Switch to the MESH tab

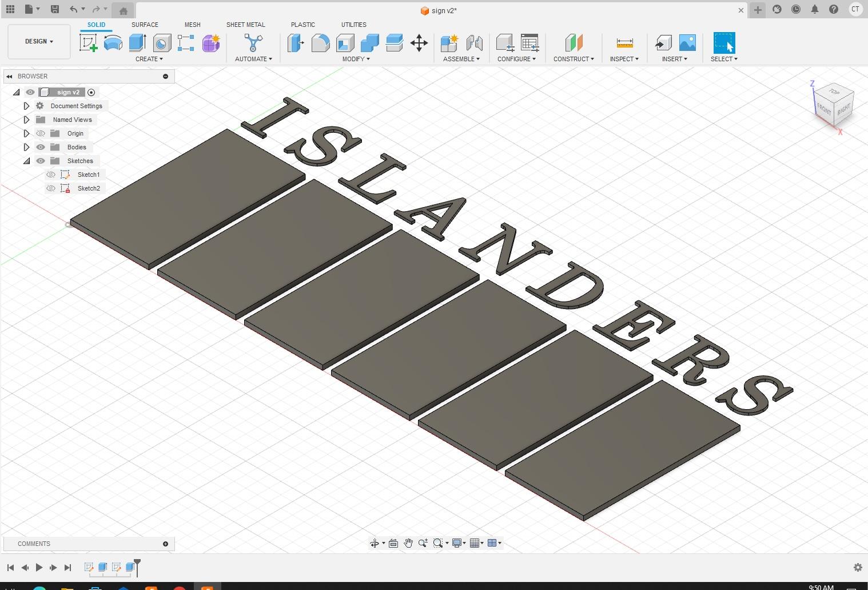pos(192,25)
